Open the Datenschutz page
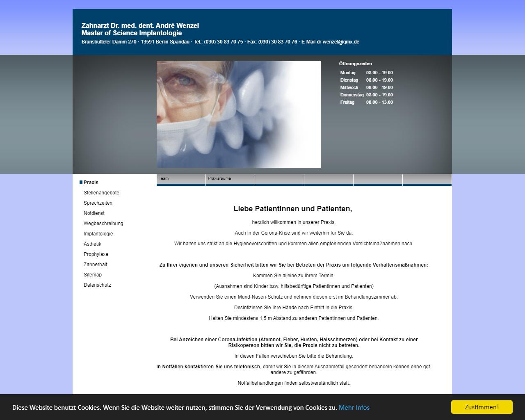Image resolution: width=525 pixels, height=420 pixels. tap(97, 285)
